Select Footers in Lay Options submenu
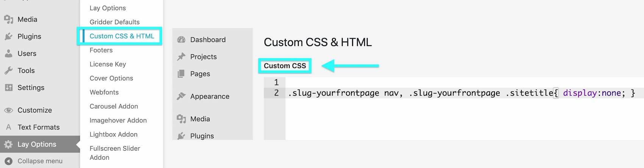 (101, 50)
